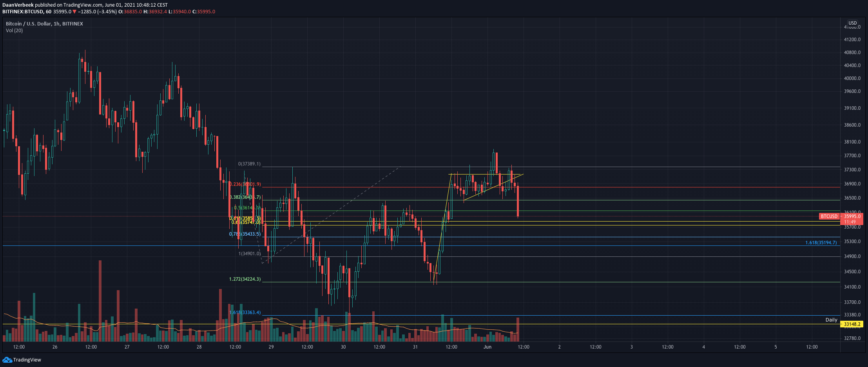
Task: Click the date 28 on the time axis
Action: [x=199, y=347]
